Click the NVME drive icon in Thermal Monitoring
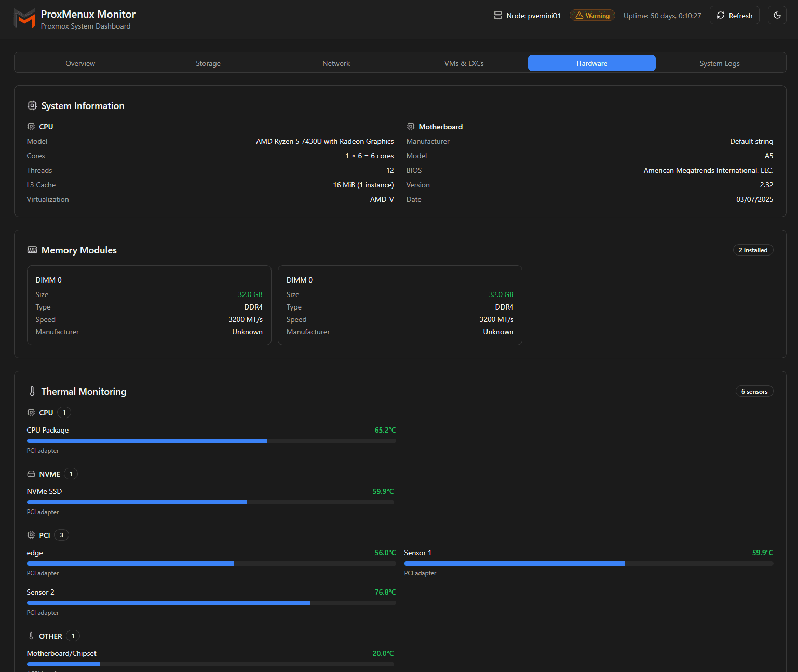 click(31, 473)
